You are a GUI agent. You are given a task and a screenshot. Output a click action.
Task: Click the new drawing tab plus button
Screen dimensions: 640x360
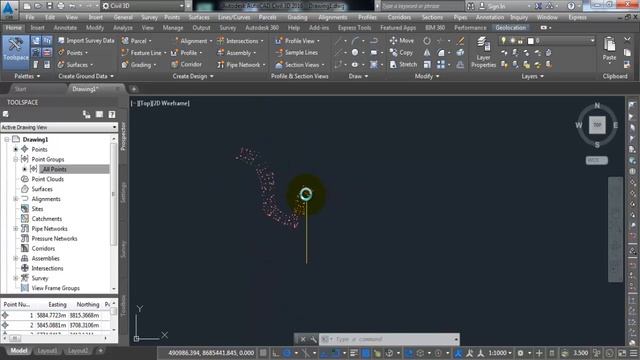tap(133, 89)
